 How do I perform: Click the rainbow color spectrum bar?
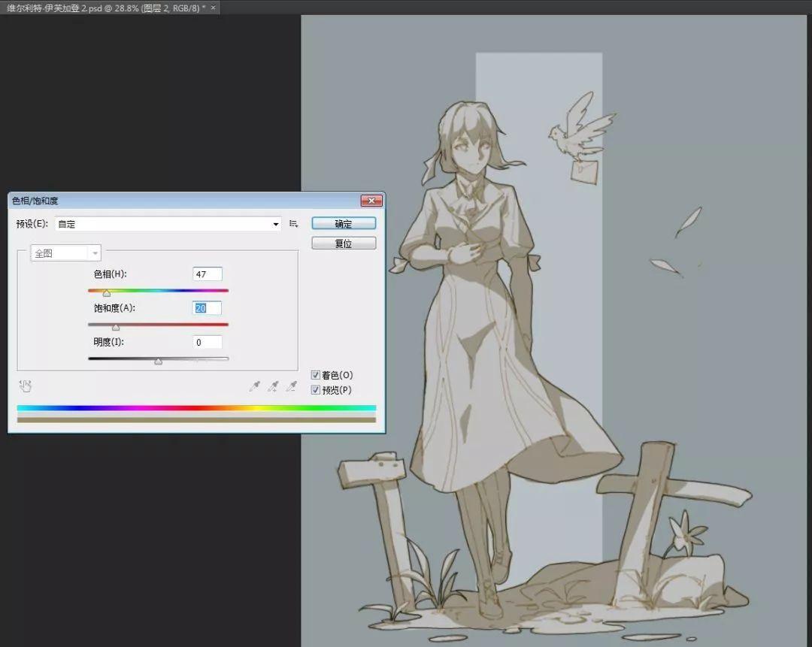[x=196, y=408]
